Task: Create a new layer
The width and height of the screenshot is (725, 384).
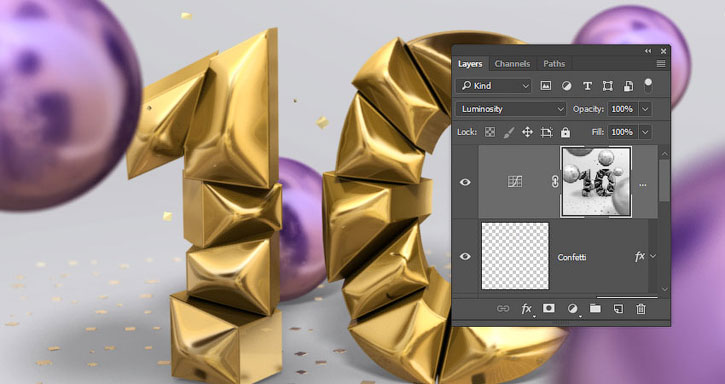Action: click(x=618, y=309)
